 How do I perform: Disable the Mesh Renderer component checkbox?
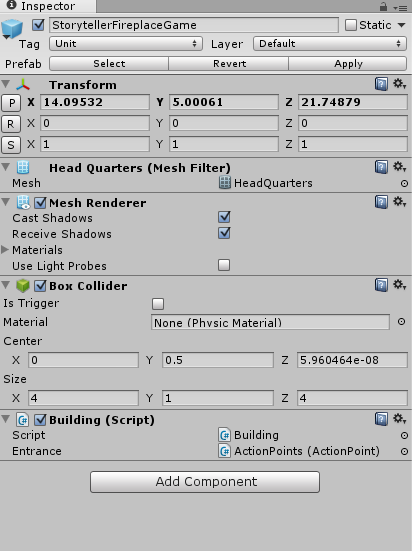click(40, 203)
